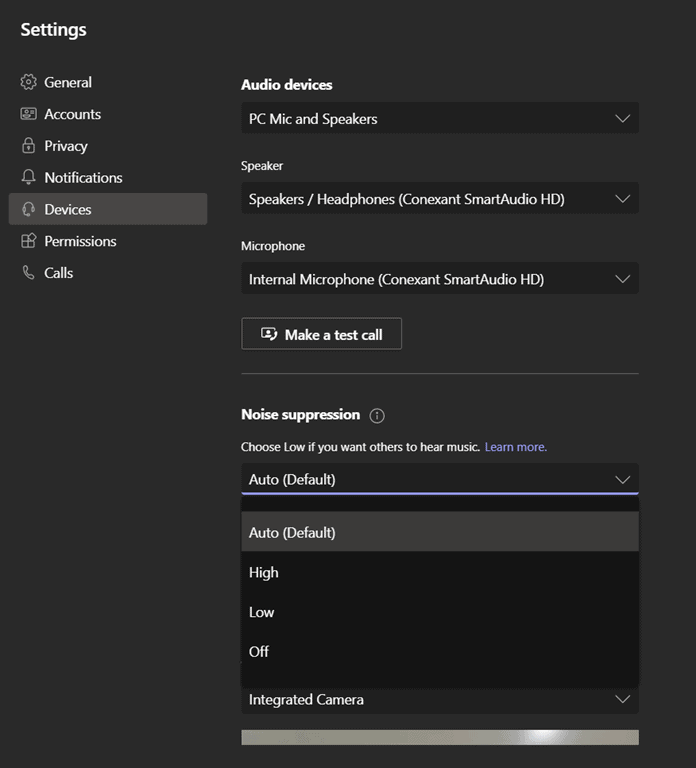
Task: Click the Calls phone icon
Action: click(28, 273)
